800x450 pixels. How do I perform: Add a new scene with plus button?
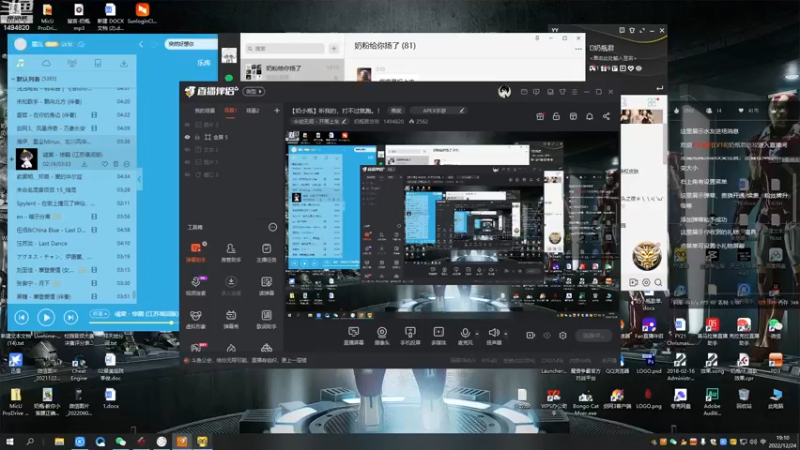pyautogui.click(x=277, y=110)
